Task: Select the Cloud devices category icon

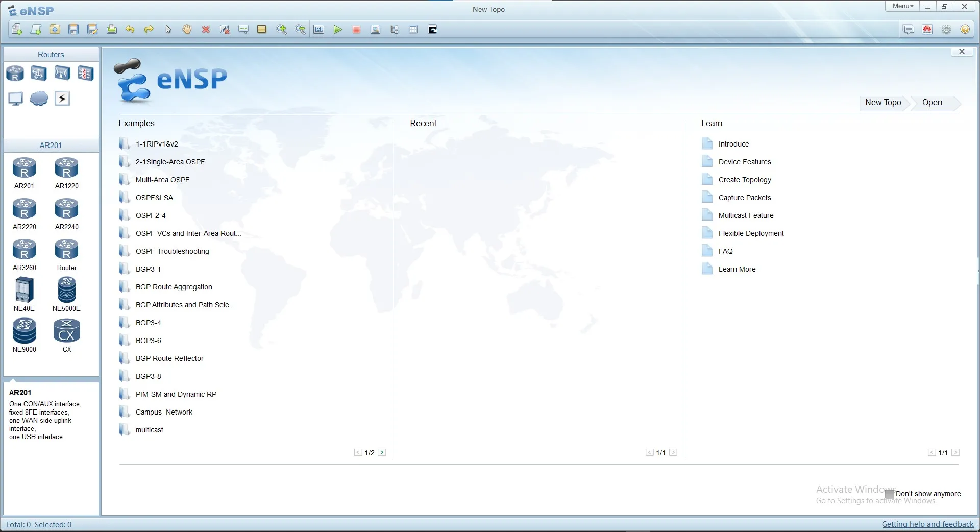Action: 39,99
